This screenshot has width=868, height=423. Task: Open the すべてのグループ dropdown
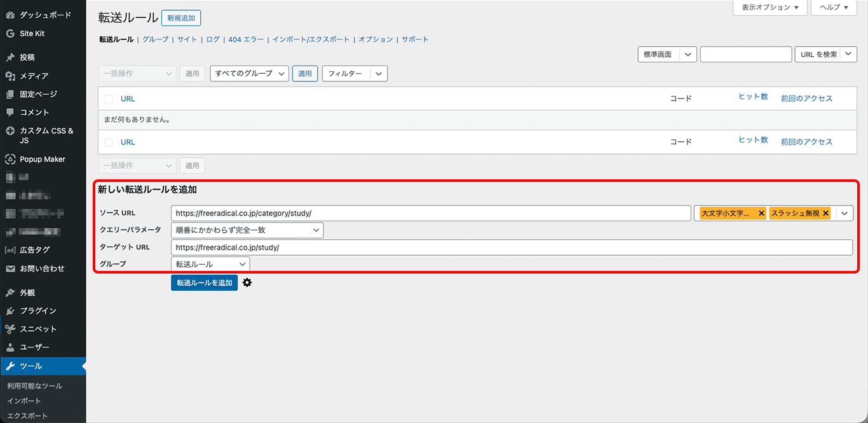[249, 74]
